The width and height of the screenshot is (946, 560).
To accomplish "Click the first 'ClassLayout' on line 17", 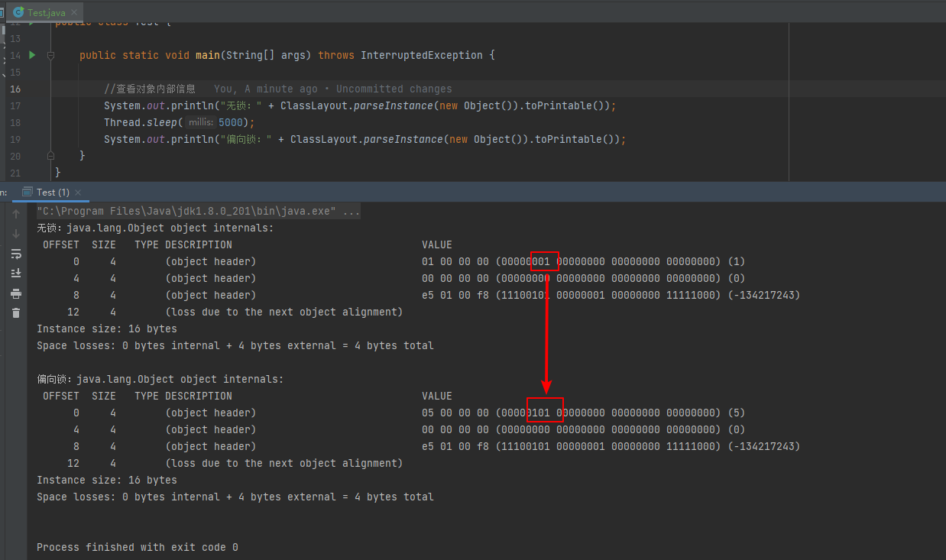I will tap(314, 105).
